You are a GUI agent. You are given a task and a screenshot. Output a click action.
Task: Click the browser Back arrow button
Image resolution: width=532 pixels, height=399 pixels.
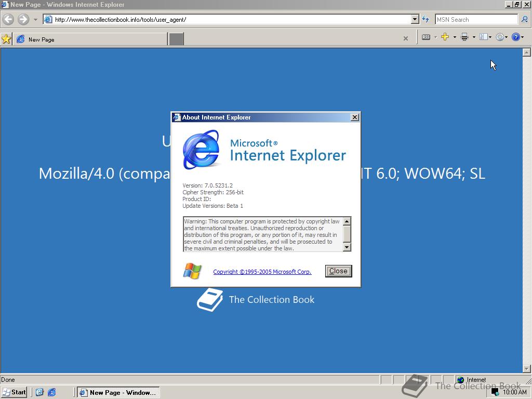coord(8,19)
